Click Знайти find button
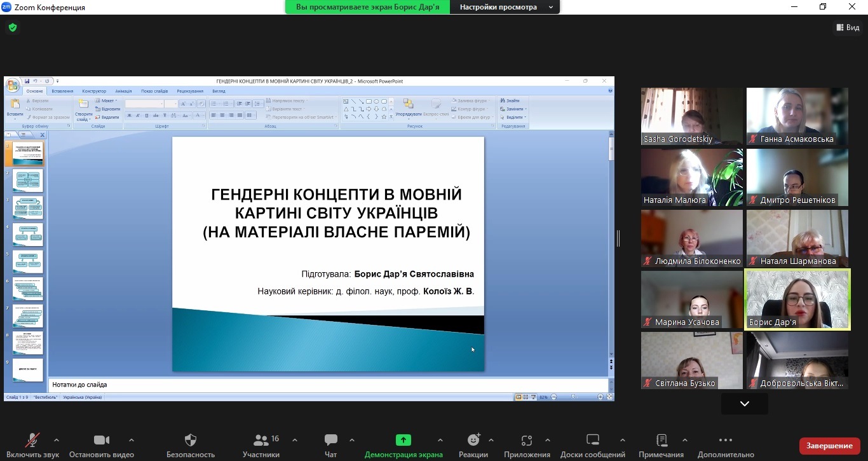Screen dimensions: 868x461 (x=510, y=100)
